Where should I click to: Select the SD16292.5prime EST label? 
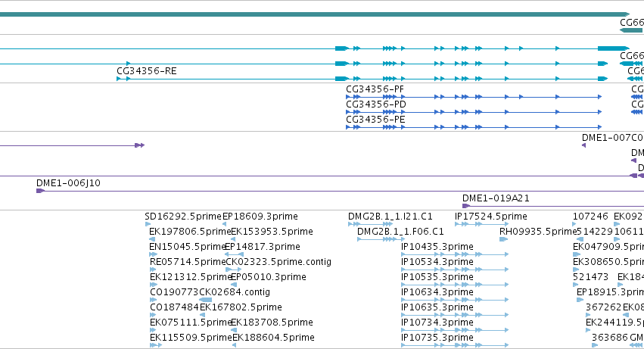tap(183, 217)
